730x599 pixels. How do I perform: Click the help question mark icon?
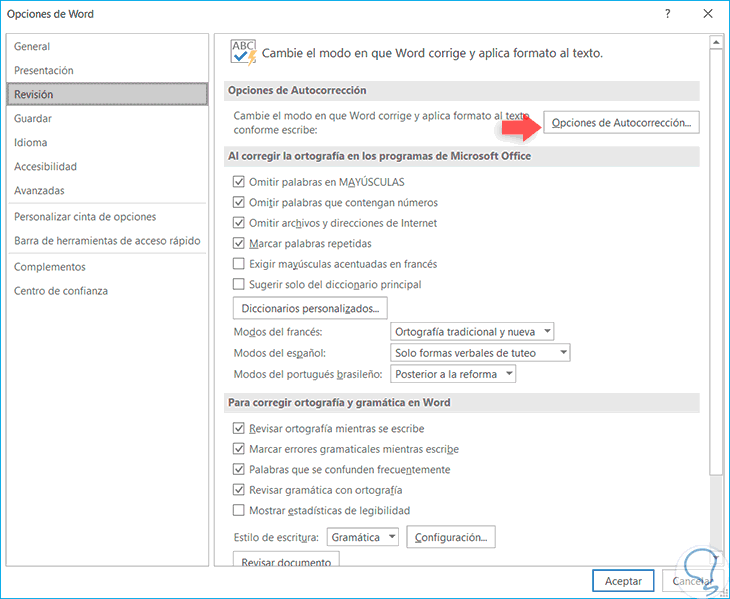coord(666,15)
